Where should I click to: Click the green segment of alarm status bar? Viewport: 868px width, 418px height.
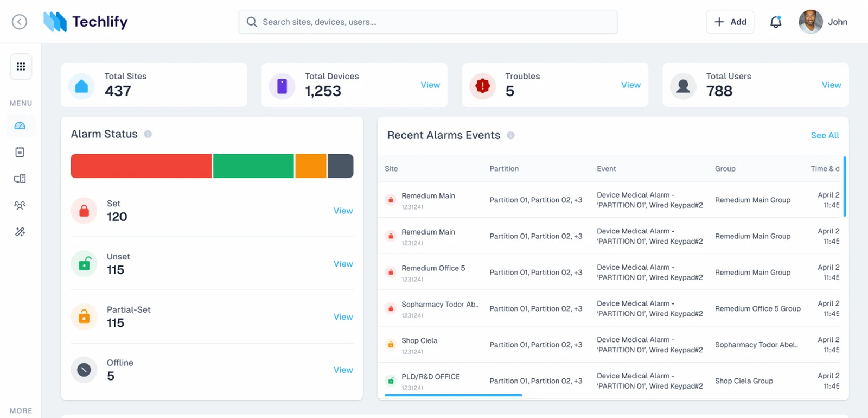tap(253, 166)
